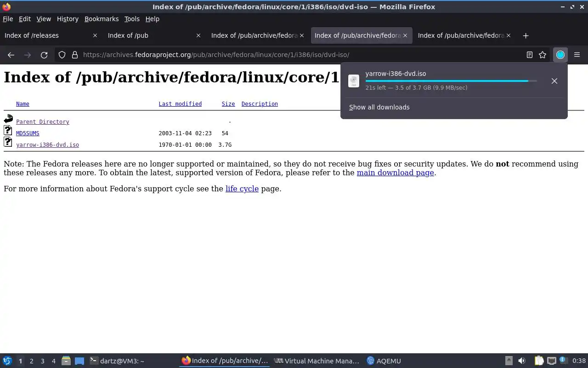
Task: Cancel the yarrow-i386-dvd.iso download
Action: pyautogui.click(x=554, y=81)
